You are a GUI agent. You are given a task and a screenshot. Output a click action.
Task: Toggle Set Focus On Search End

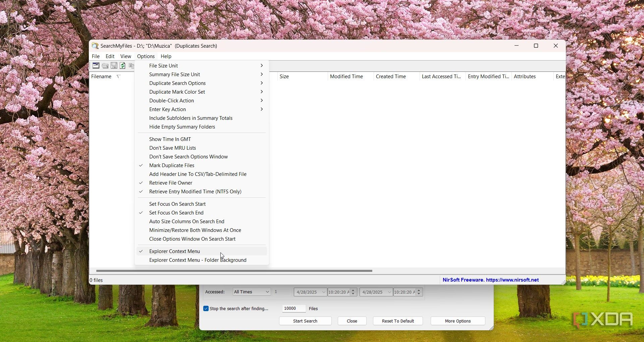[202, 213]
